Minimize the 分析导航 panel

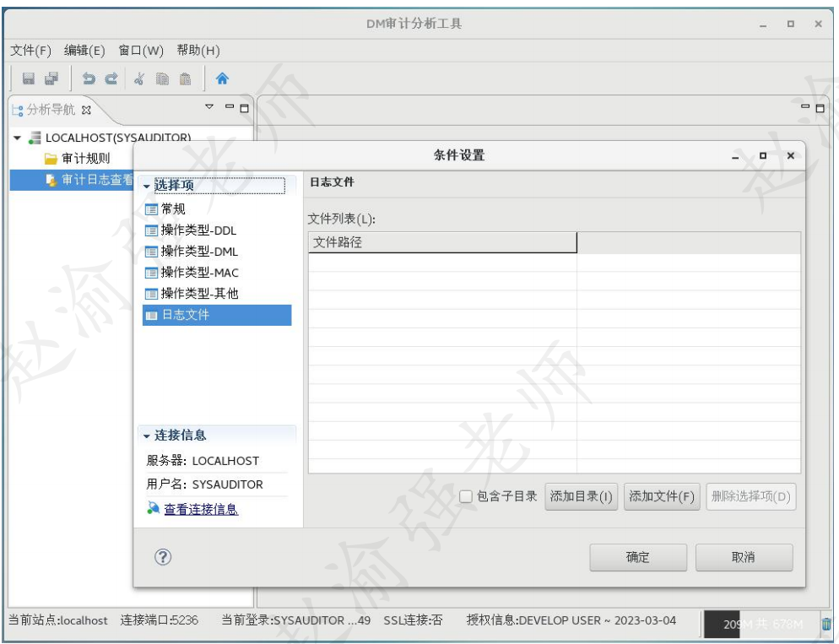coord(230,106)
